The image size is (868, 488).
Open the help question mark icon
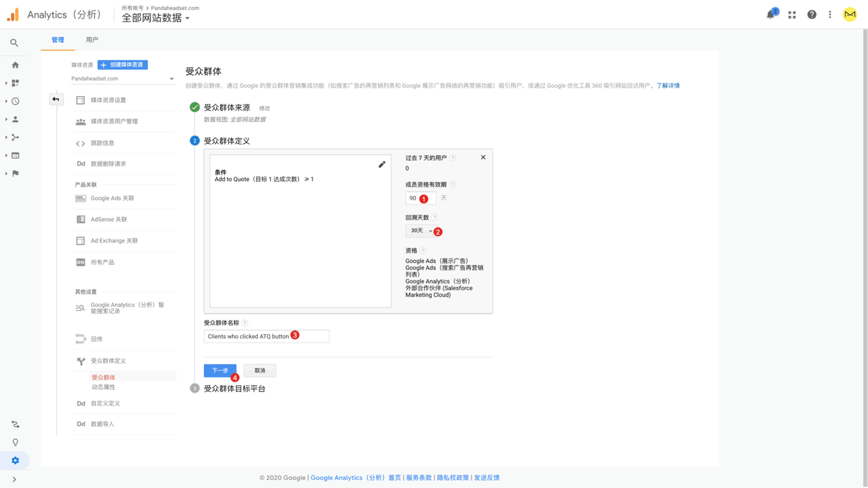pos(811,15)
